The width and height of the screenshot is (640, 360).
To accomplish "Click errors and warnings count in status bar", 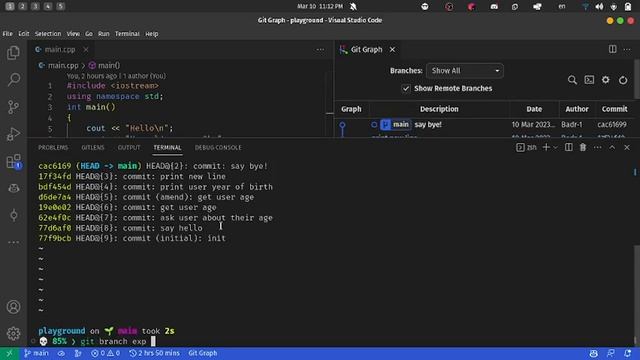I will click(105, 353).
